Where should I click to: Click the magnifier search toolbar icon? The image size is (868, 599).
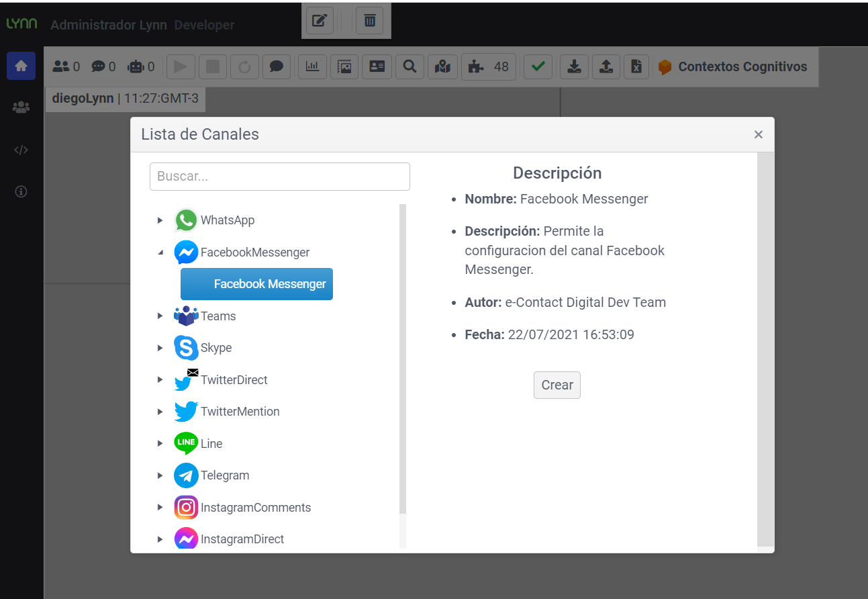(x=409, y=66)
